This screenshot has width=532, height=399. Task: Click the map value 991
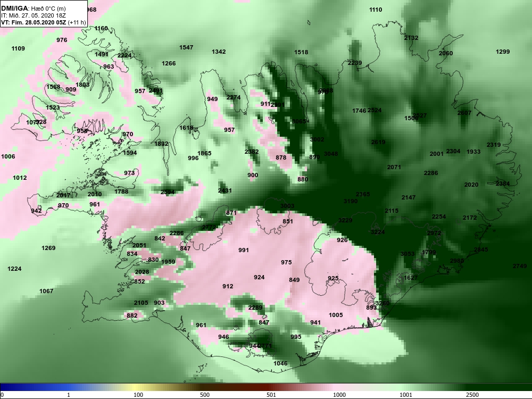click(x=244, y=250)
